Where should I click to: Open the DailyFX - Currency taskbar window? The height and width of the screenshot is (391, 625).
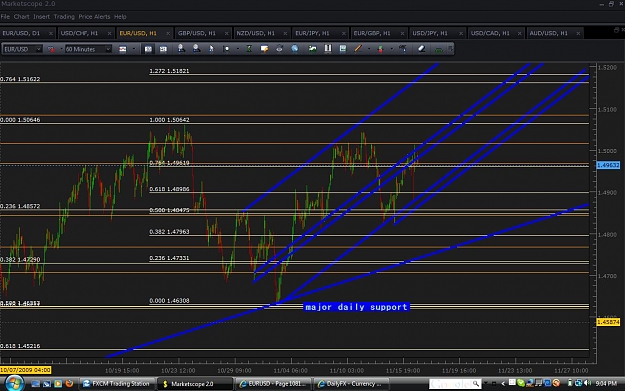click(351, 384)
